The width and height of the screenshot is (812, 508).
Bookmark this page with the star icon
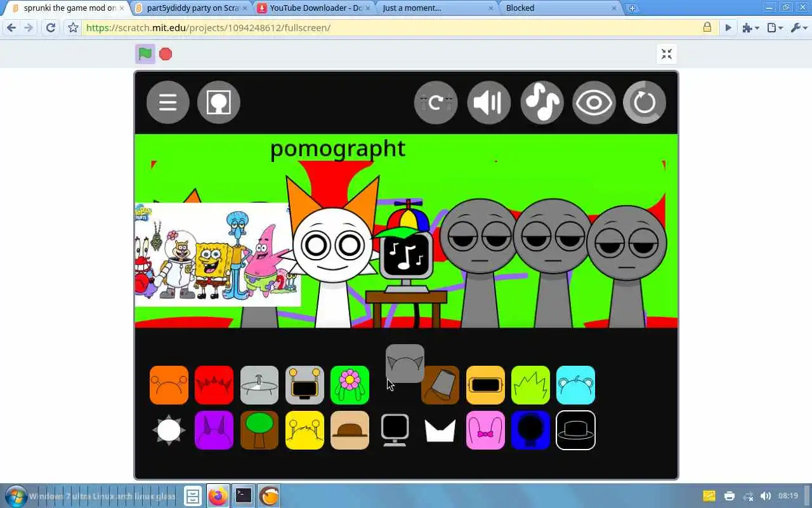(x=73, y=28)
